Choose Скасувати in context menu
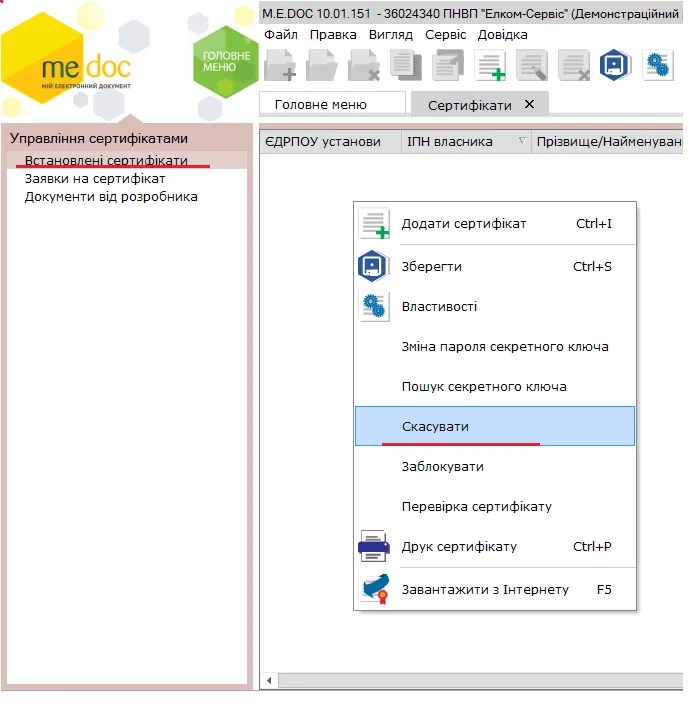Screen dimensions: 692x704 coord(495,426)
